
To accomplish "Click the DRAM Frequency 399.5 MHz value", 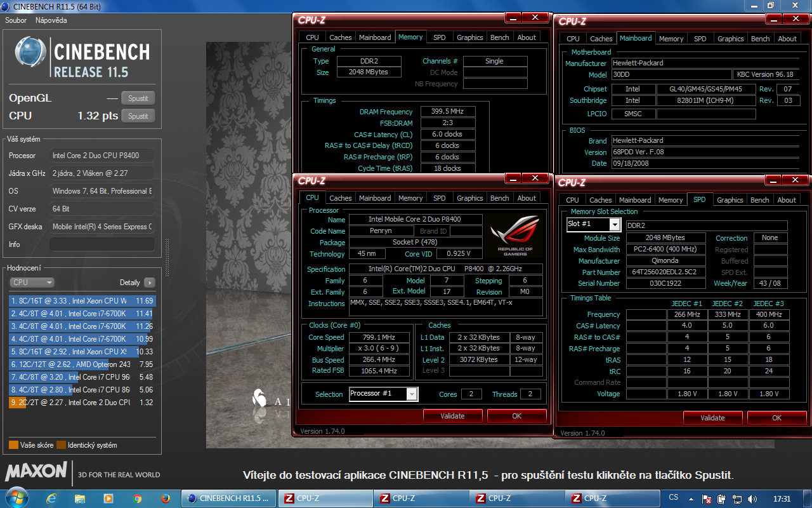I will coord(448,112).
